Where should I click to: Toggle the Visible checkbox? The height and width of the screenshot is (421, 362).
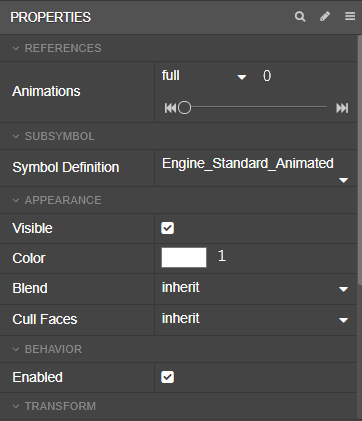pyautogui.click(x=167, y=228)
